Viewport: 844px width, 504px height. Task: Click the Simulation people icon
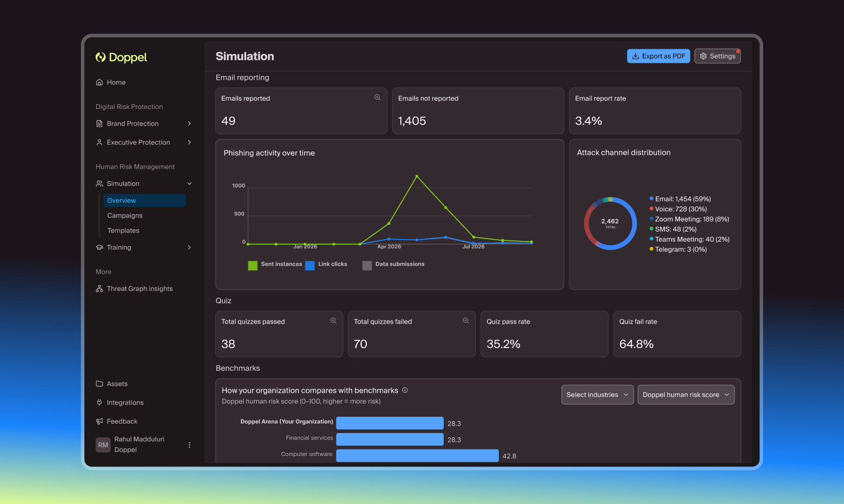[x=100, y=183]
